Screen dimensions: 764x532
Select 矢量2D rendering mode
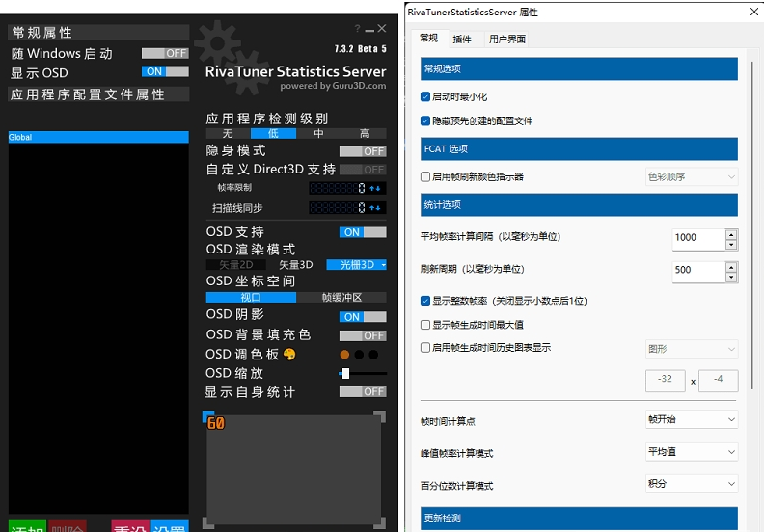tap(235, 265)
